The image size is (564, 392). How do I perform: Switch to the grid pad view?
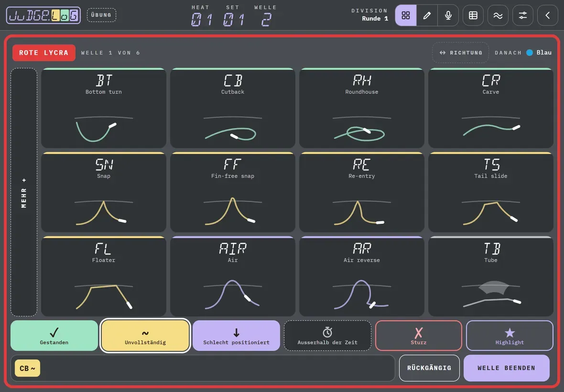tap(406, 15)
